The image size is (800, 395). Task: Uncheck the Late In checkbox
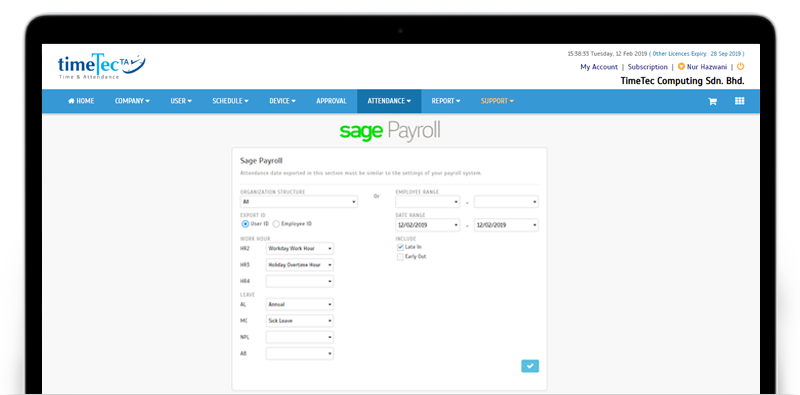pos(400,247)
